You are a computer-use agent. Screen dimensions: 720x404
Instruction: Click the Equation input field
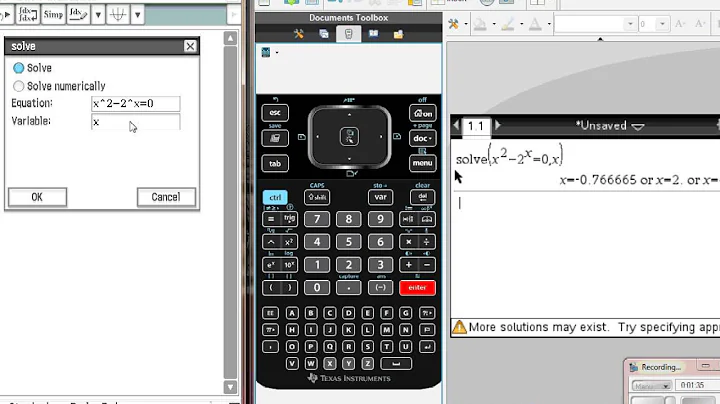(136, 104)
